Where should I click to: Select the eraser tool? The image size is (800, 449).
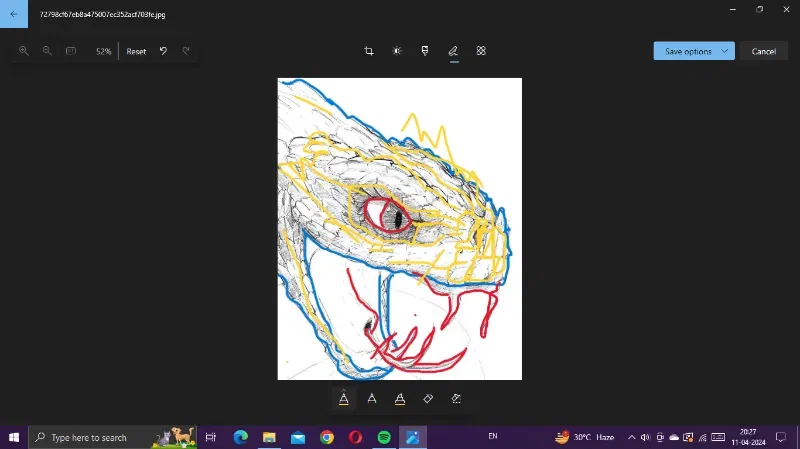tap(428, 398)
